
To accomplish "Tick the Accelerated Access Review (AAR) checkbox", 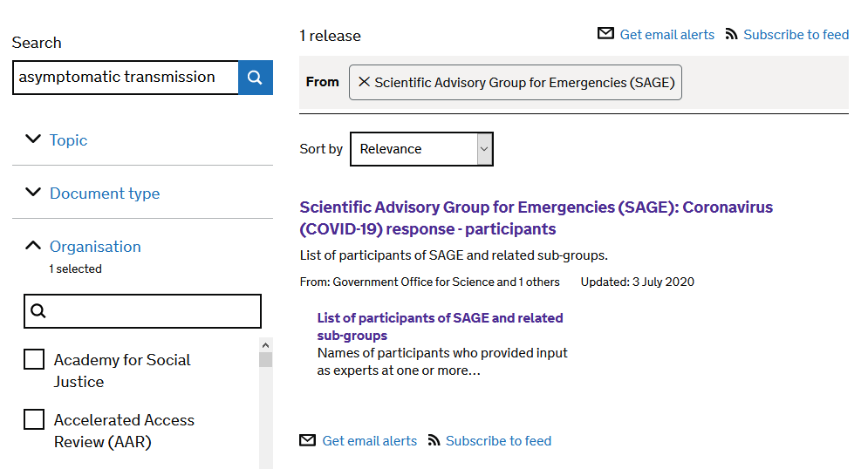I will (34, 419).
